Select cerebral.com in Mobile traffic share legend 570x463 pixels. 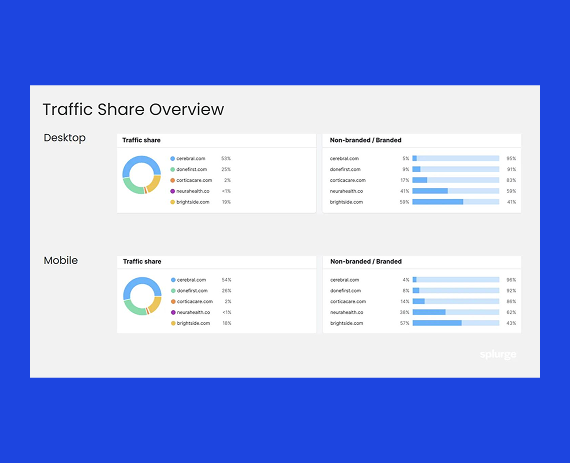point(192,280)
